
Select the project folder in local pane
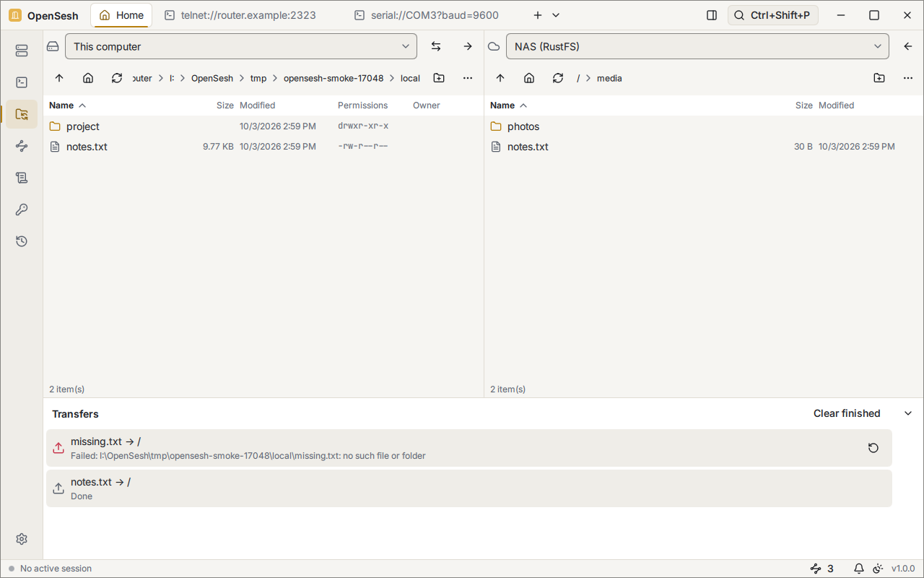pyautogui.click(x=263, y=126)
